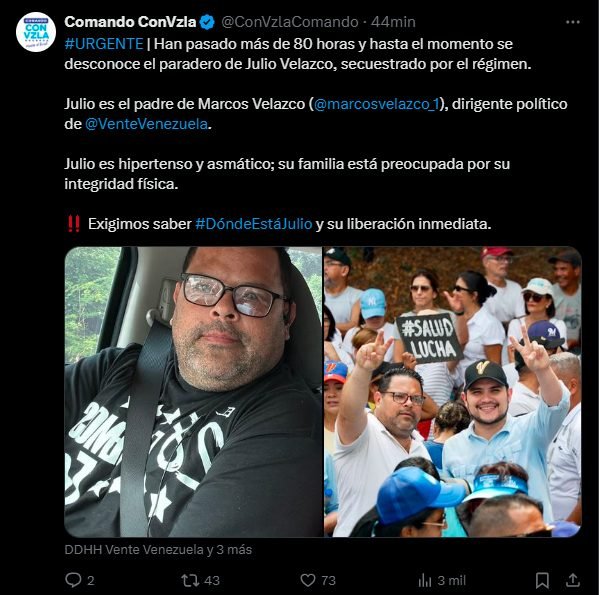Screen dimensions: 599x595
Task: Click the blue verified badge
Action: coord(207,23)
